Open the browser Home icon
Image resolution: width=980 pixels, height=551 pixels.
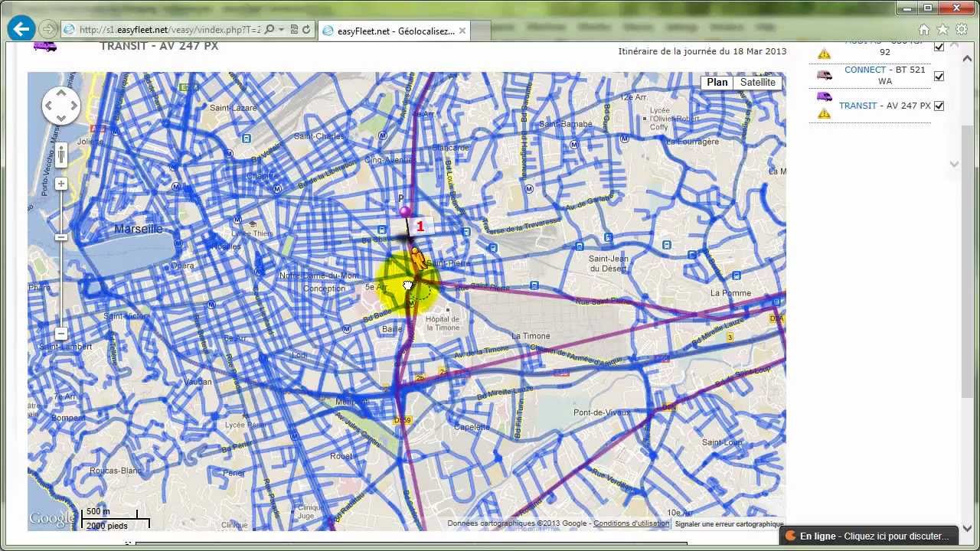[x=924, y=29]
